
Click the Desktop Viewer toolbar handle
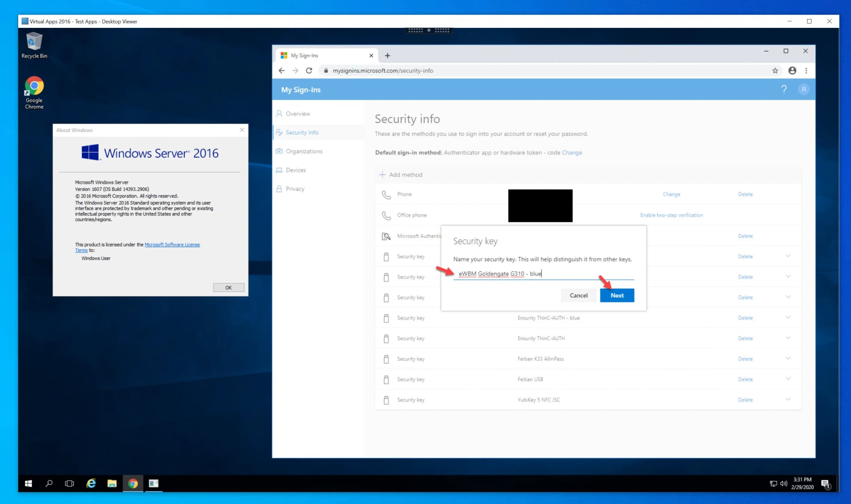point(429,30)
